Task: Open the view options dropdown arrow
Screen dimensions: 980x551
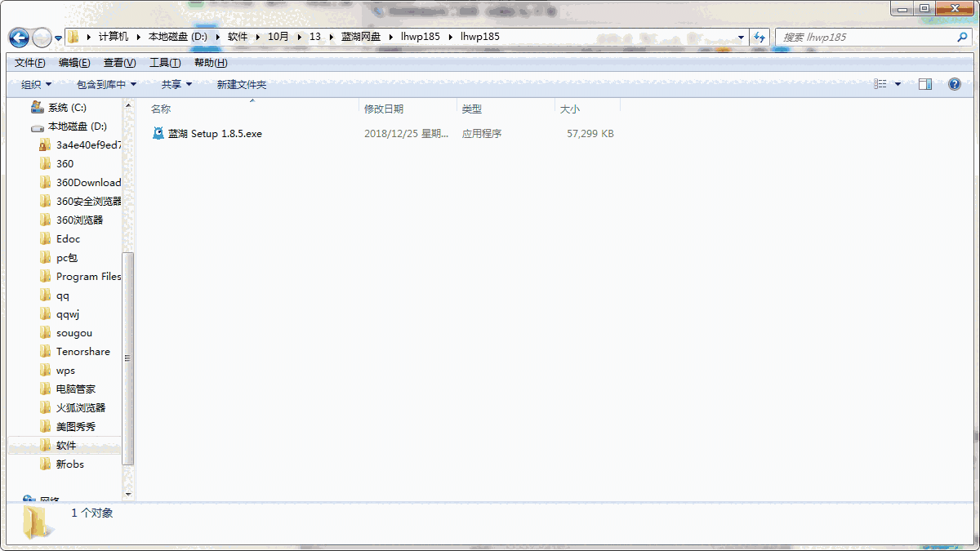Action: point(898,84)
